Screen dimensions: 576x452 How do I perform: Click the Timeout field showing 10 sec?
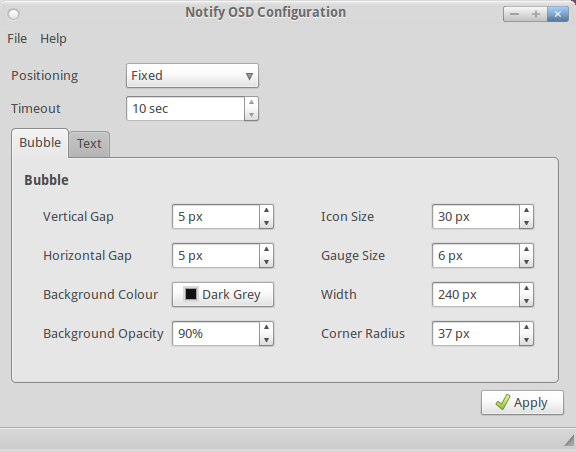click(186, 108)
